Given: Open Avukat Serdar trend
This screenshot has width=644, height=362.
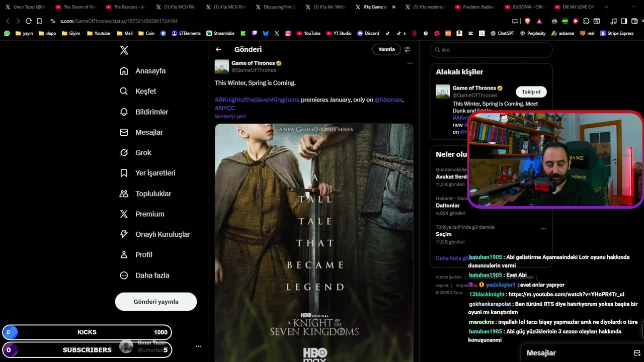Looking at the screenshot, I should [451, 177].
